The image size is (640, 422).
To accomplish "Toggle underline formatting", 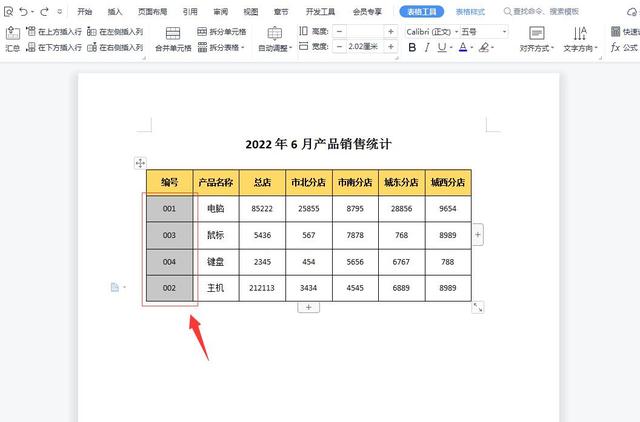I will point(442,48).
